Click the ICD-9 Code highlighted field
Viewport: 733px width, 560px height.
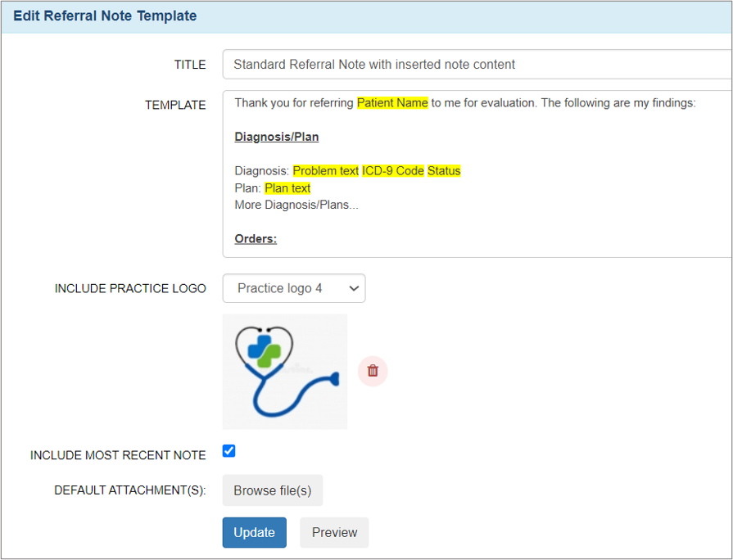393,170
